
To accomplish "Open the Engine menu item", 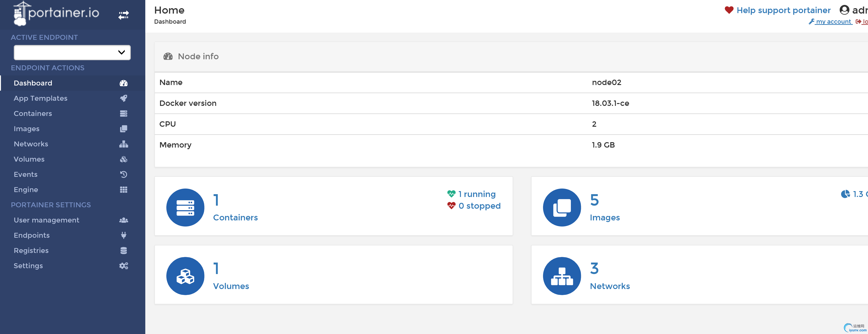I will pos(26,190).
